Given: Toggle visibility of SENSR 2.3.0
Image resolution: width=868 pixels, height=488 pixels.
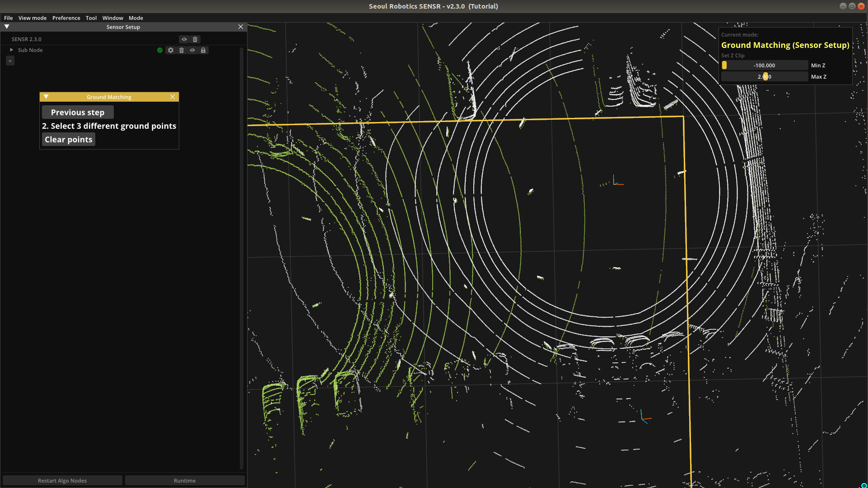Looking at the screenshot, I should [x=184, y=39].
